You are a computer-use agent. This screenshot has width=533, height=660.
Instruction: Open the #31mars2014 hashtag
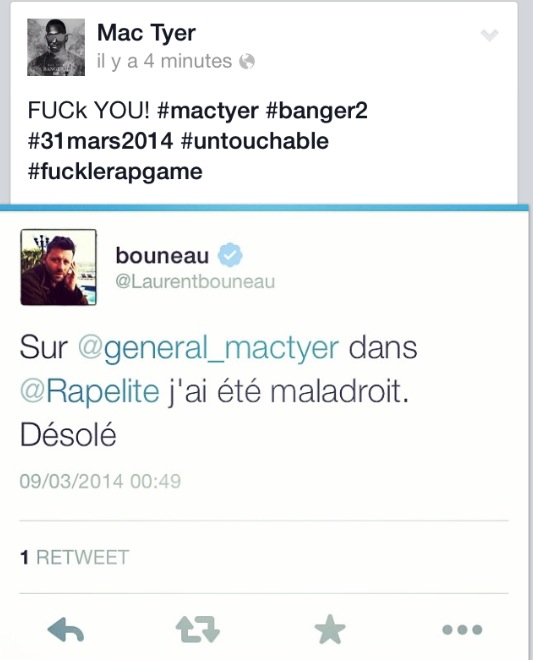click(x=100, y=141)
